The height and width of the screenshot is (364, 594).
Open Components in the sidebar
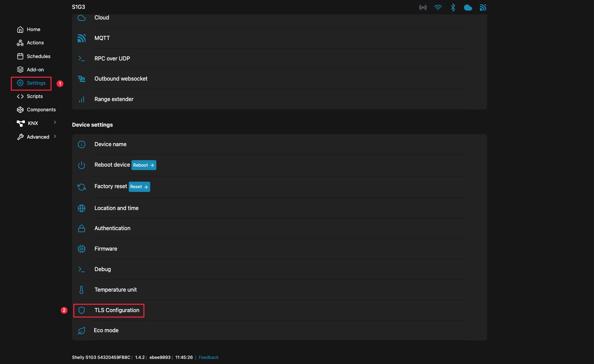41,110
